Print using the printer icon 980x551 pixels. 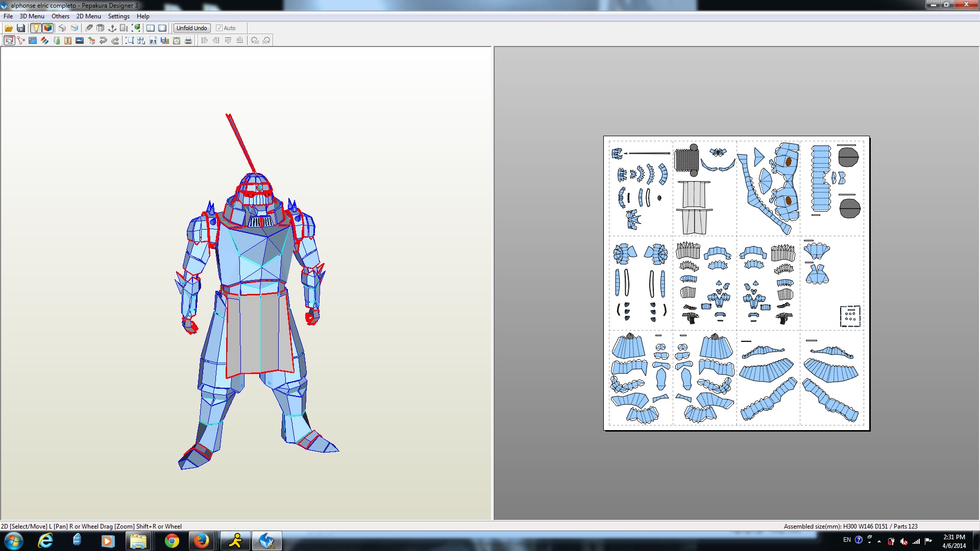(x=188, y=40)
